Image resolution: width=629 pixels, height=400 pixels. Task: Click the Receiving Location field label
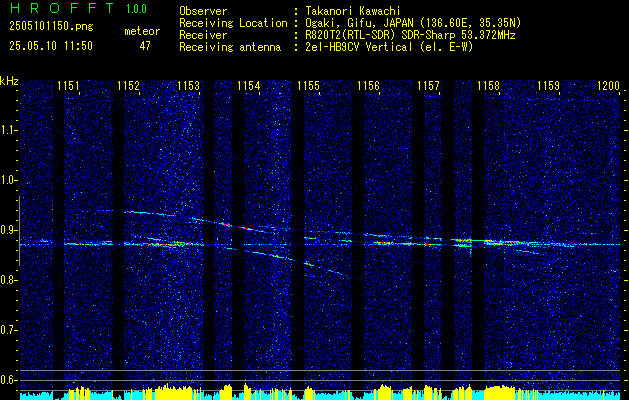pyautogui.click(x=233, y=23)
